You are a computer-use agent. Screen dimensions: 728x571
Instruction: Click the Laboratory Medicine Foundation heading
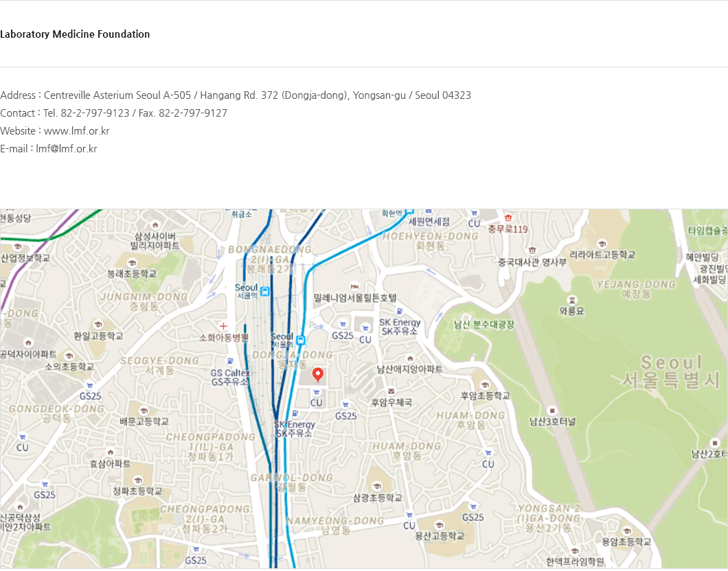(75, 34)
